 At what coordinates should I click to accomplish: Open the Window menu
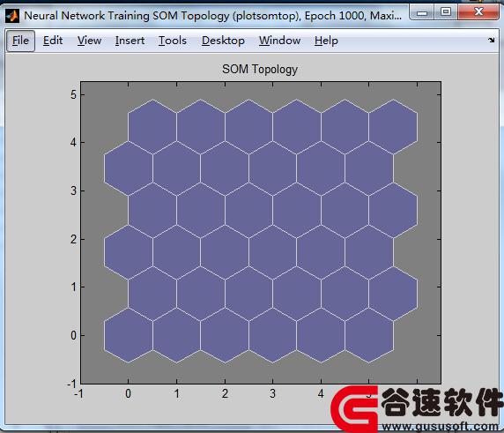(x=279, y=41)
